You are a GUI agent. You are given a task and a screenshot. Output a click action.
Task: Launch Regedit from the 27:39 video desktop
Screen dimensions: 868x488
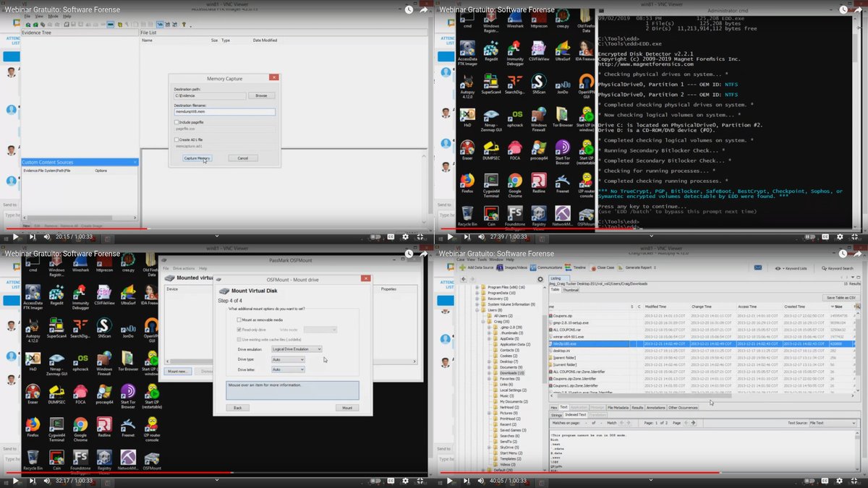coord(491,51)
